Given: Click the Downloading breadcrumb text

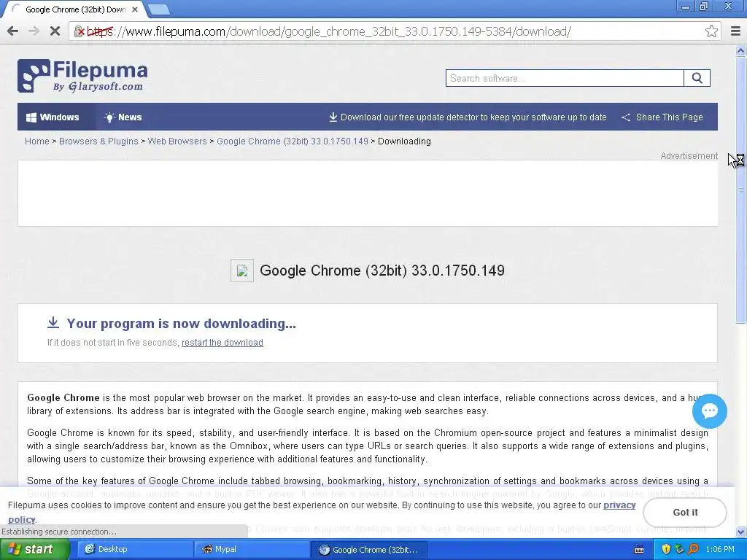Looking at the screenshot, I should [404, 141].
